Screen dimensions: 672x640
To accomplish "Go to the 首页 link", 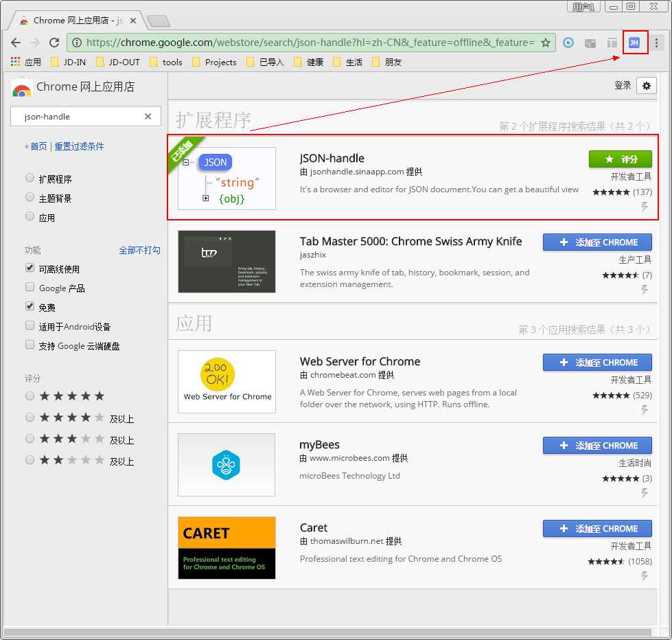I will pos(38,146).
